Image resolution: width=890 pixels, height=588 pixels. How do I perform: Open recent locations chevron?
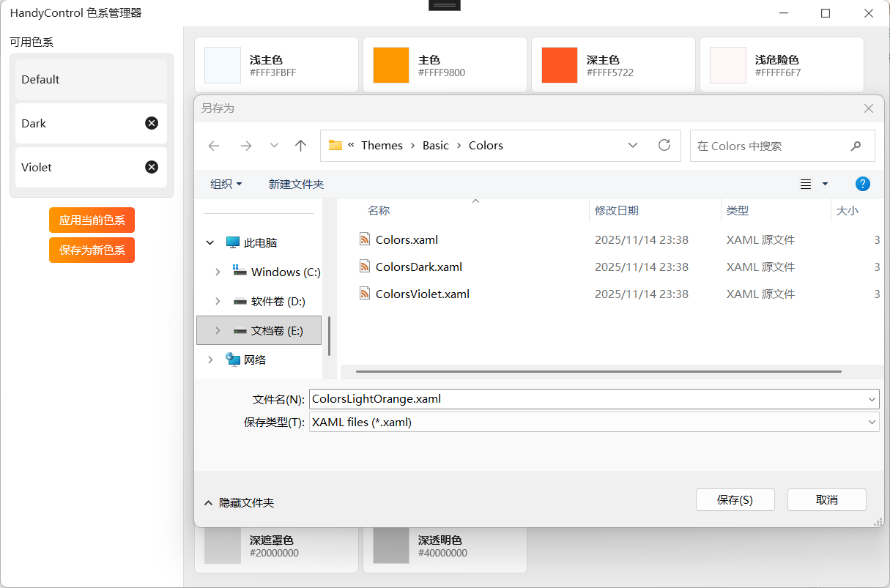pos(274,146)
